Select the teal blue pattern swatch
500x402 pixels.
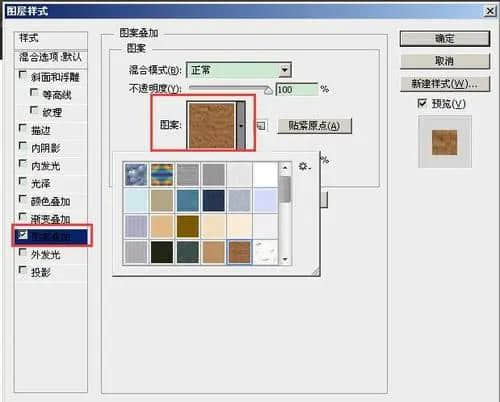[188, 200]
